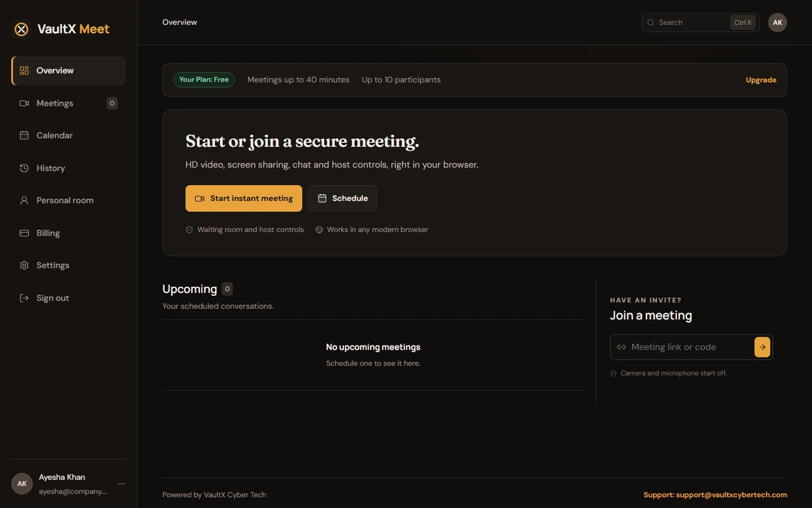
Task: Click the Meetings count badge showing 0
Action: pyautogui.click(x=112, y=103)
